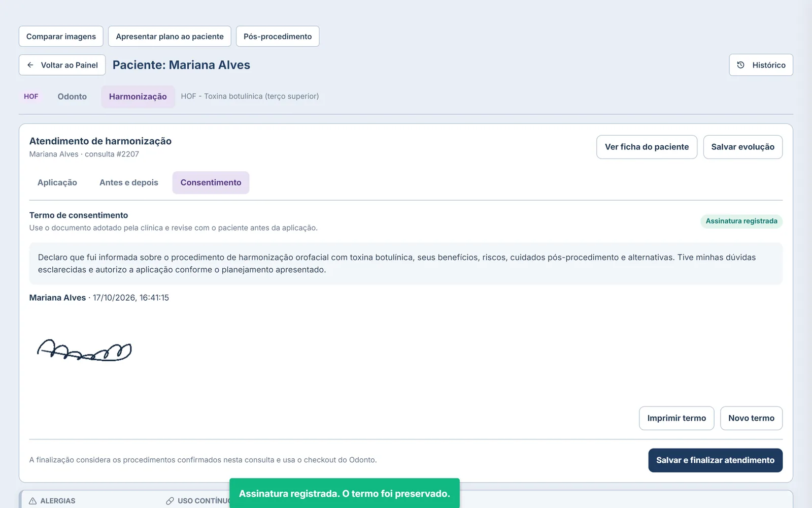Click the Assinatura registrada status badge
The height and width of the screenshot is (508, 812).
(741, 221)
